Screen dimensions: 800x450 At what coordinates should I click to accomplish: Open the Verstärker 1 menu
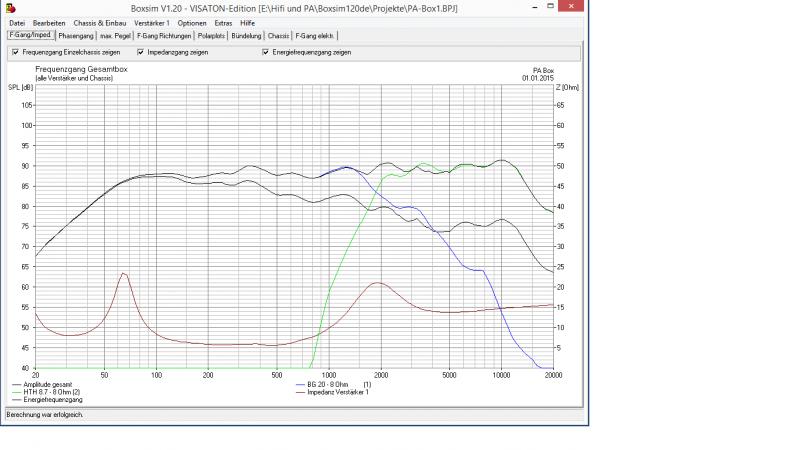click(x=152, y=23)
